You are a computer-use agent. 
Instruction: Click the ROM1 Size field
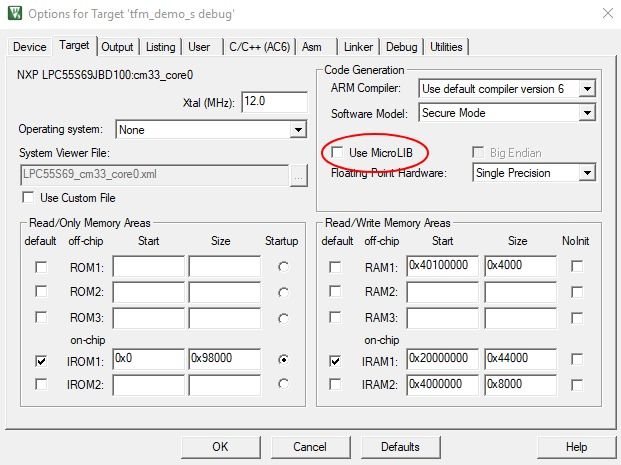click(225, 266)
